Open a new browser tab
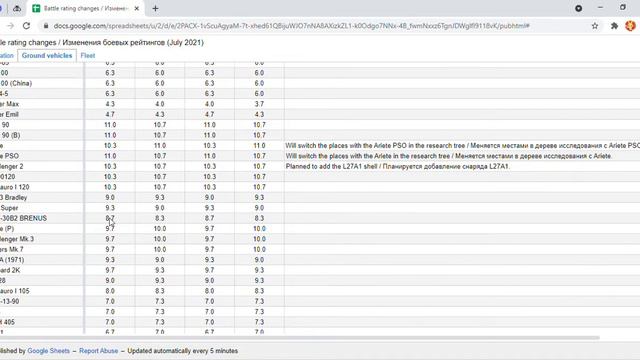The image size is (640, 360). pyautogui.click(x=155, y=9)
